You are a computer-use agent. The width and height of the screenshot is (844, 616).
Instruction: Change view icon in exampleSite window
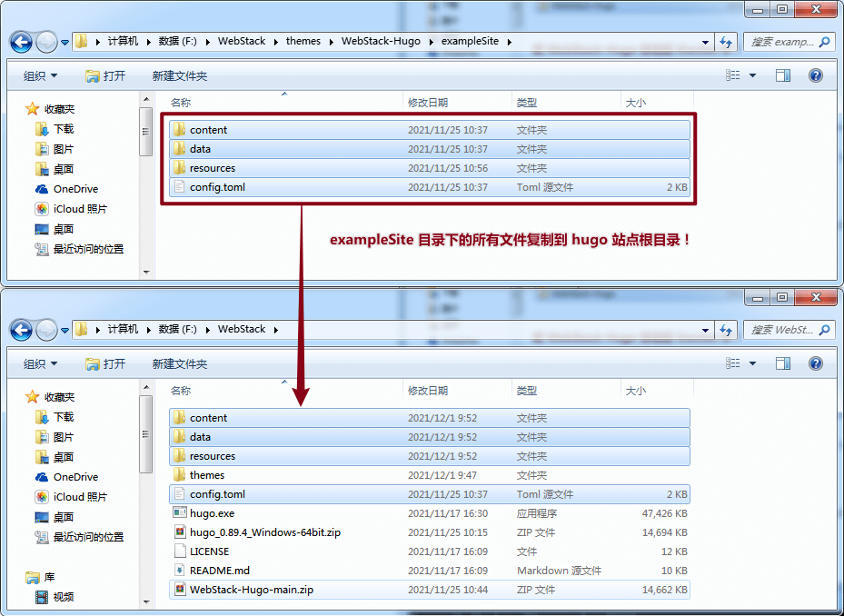pyautogui.click(x=732, y=75)
